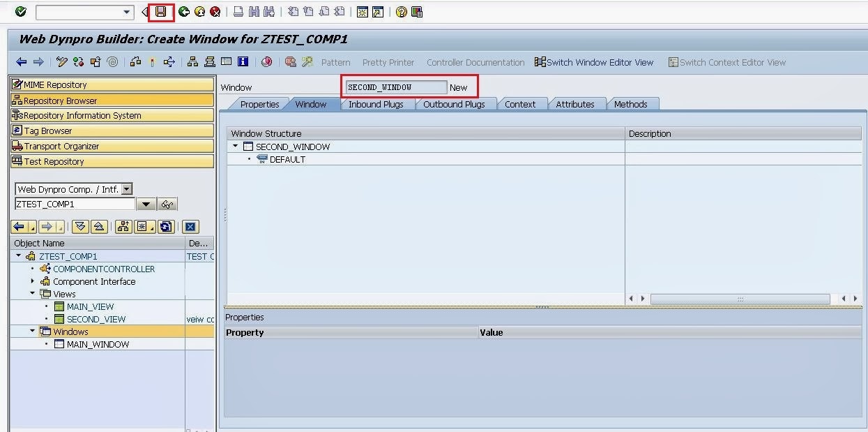Click the Find binoculars icon
Viewport: 868px width, 432px height.
(x=254, y=12)
